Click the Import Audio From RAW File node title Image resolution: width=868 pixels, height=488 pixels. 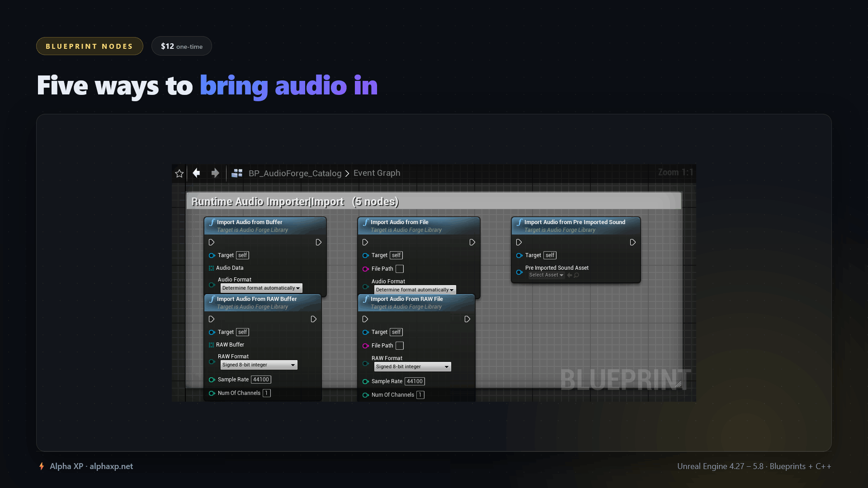pos(407,299)
